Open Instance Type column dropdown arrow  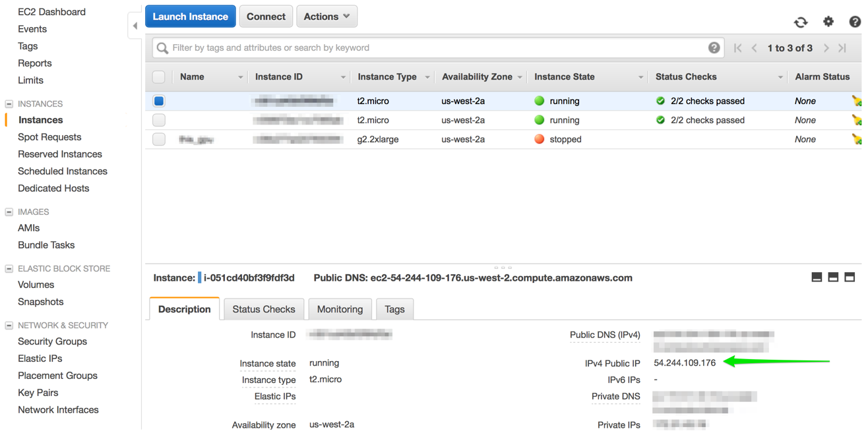pos(427,78)
